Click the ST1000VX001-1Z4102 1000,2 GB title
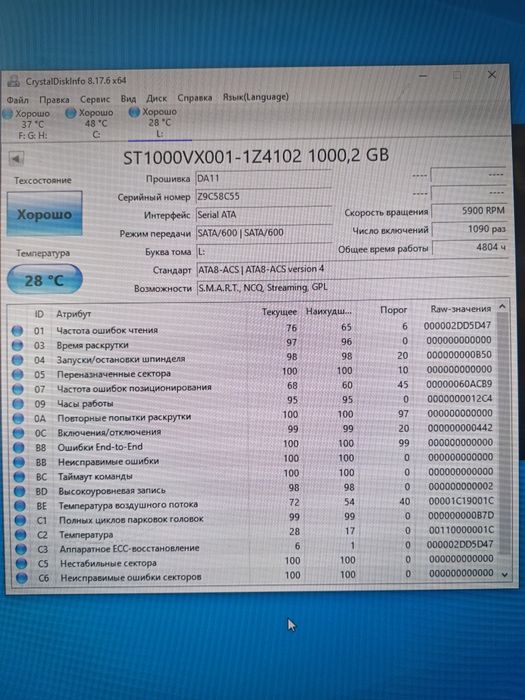525x700 pixels. pos(256,157)
